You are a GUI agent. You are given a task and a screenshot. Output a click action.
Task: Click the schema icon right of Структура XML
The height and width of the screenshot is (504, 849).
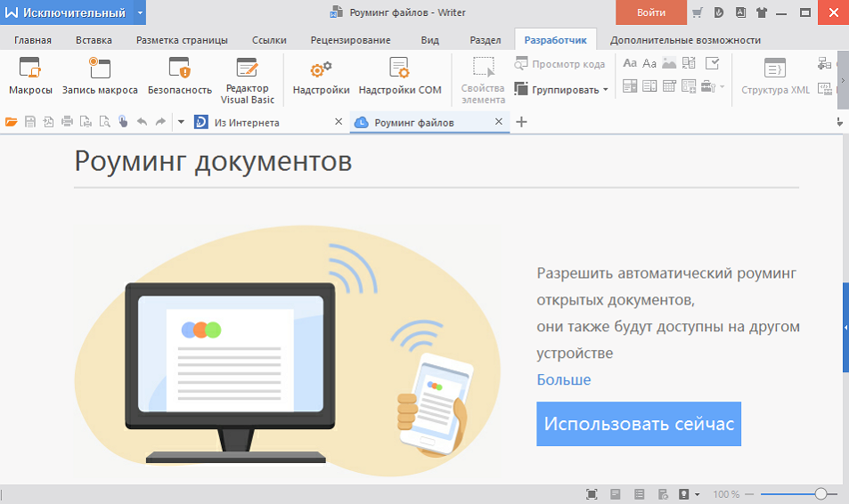(824, 64)
